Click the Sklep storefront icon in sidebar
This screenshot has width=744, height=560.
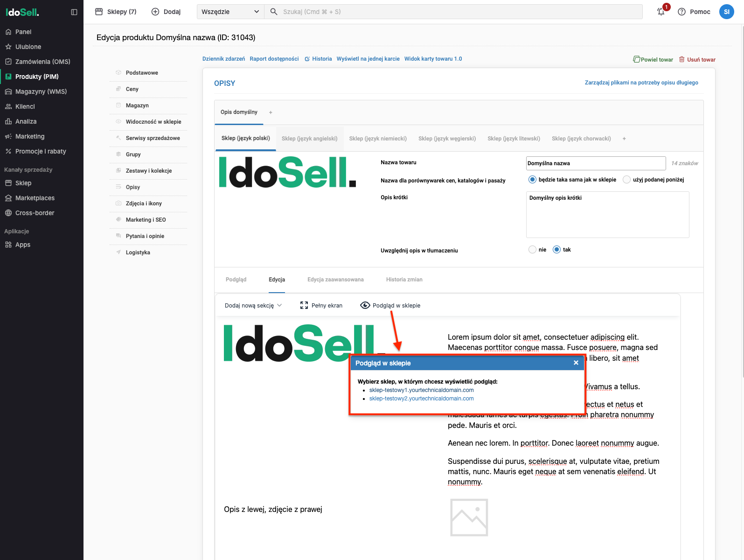point(8,183)
